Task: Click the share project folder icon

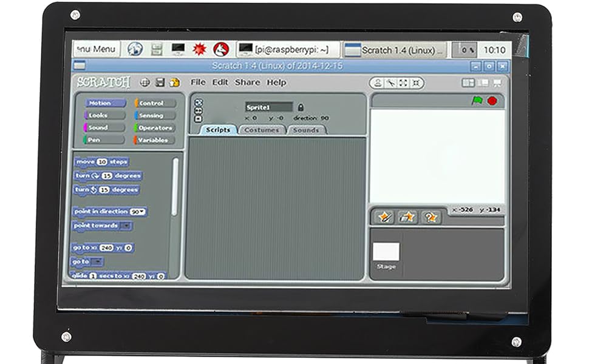Action: (x=175, y=82)
